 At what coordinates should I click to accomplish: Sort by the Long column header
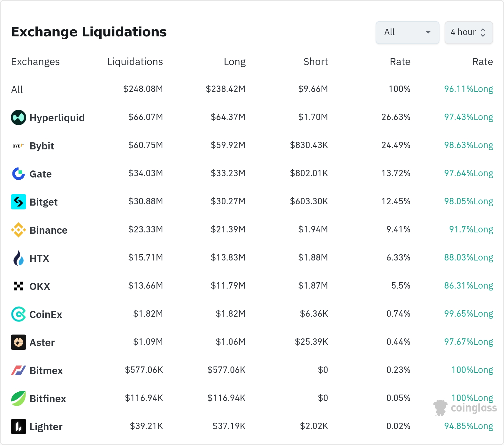coord(234,62)
